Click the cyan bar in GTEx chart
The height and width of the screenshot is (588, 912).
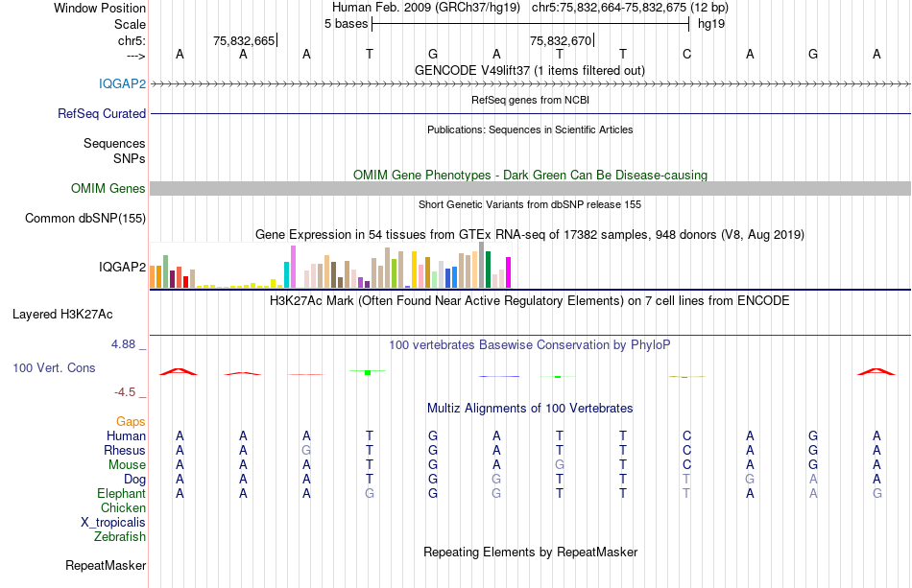pyautogui.click(x=286, y=275)
